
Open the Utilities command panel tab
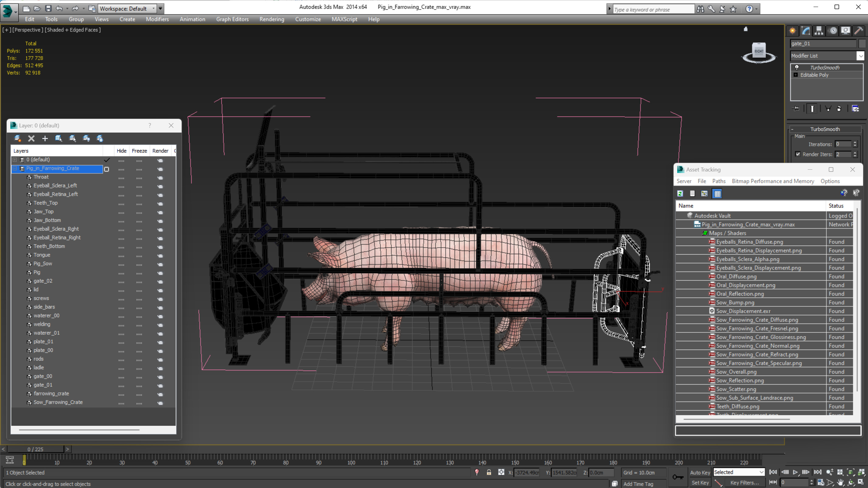tap(859, 31)
